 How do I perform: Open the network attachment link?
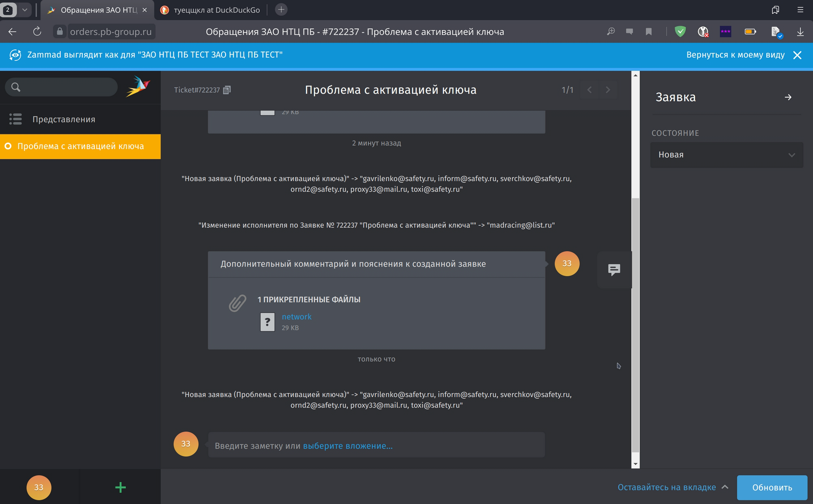pos(297,316)
